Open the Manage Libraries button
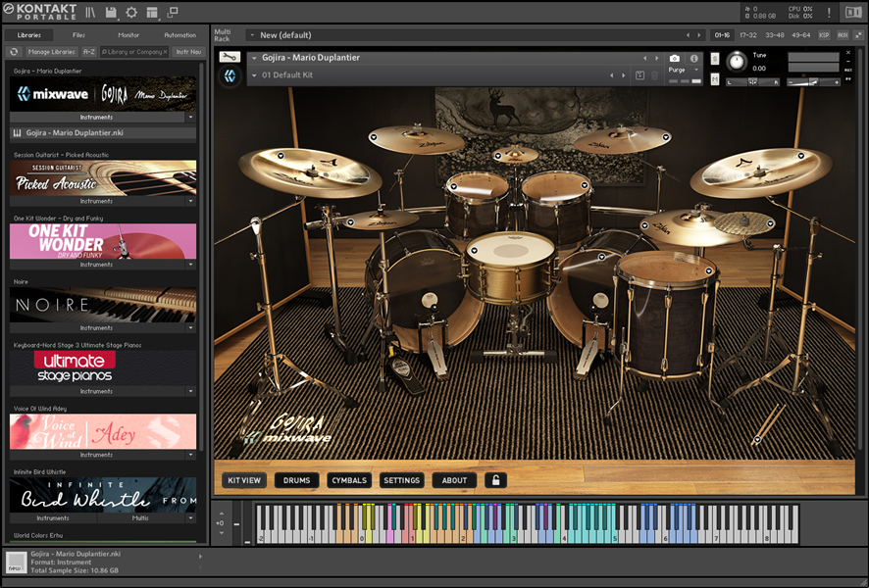Viewport: 869px width, 588px height. coord(51,52)
